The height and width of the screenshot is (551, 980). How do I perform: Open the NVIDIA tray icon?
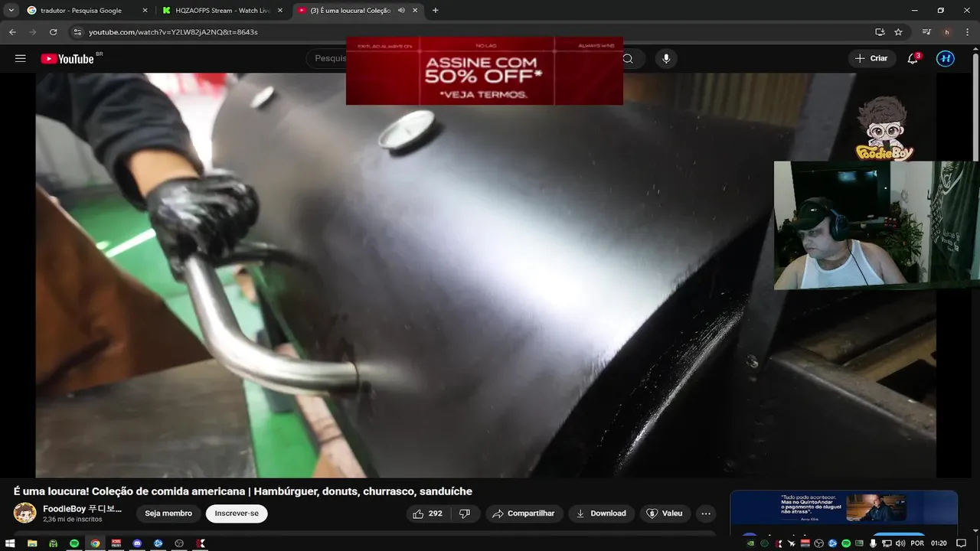(x=752, y=543)
